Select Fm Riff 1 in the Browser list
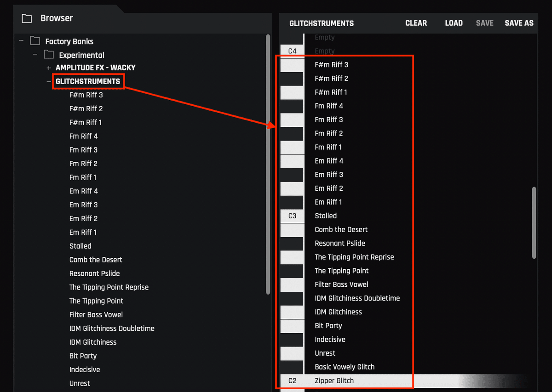The height and width of the screenshot is (392, 552). point(83,177)
